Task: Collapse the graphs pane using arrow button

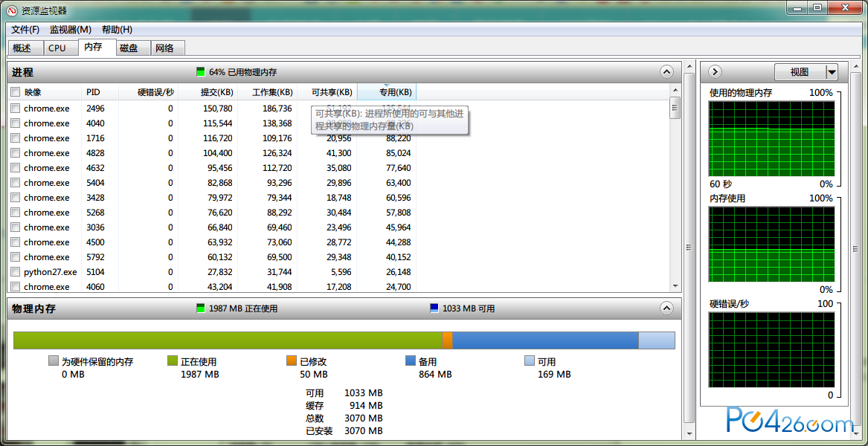Action: click(x=715, y=71)
